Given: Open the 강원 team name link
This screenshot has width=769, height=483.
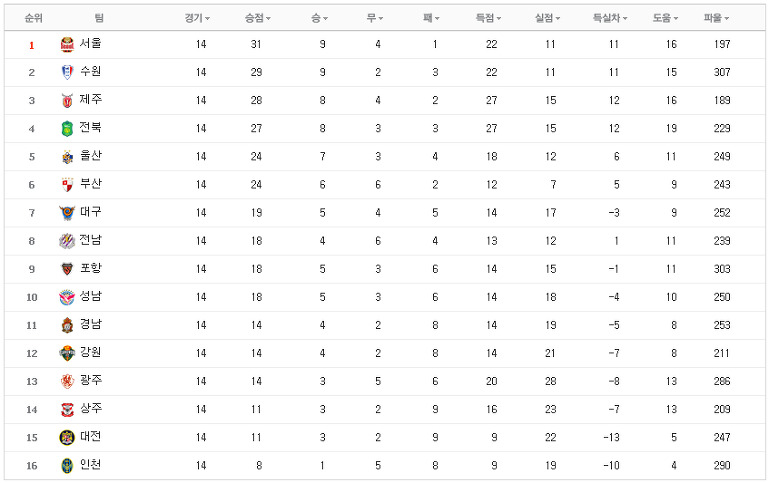Looking at the screenshot, I should point(91,353).
